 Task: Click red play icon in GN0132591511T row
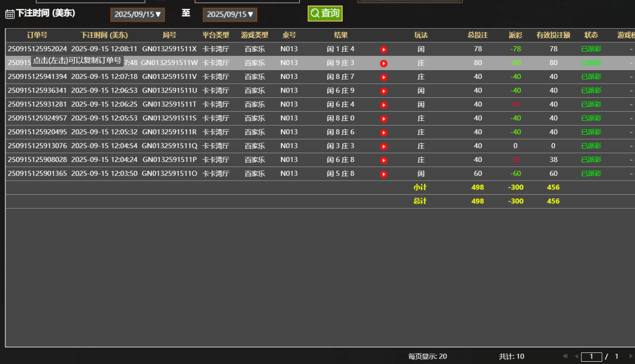coord(383,105)
